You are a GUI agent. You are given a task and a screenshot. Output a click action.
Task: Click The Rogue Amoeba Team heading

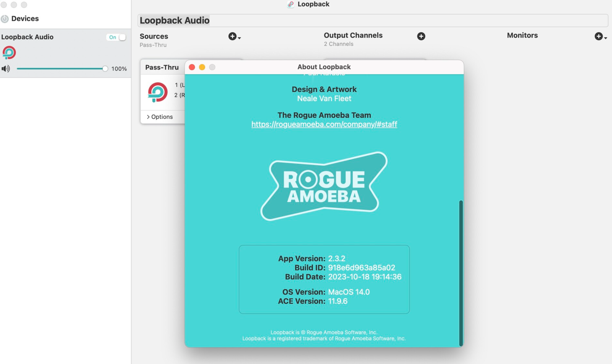tap(324, 115)
